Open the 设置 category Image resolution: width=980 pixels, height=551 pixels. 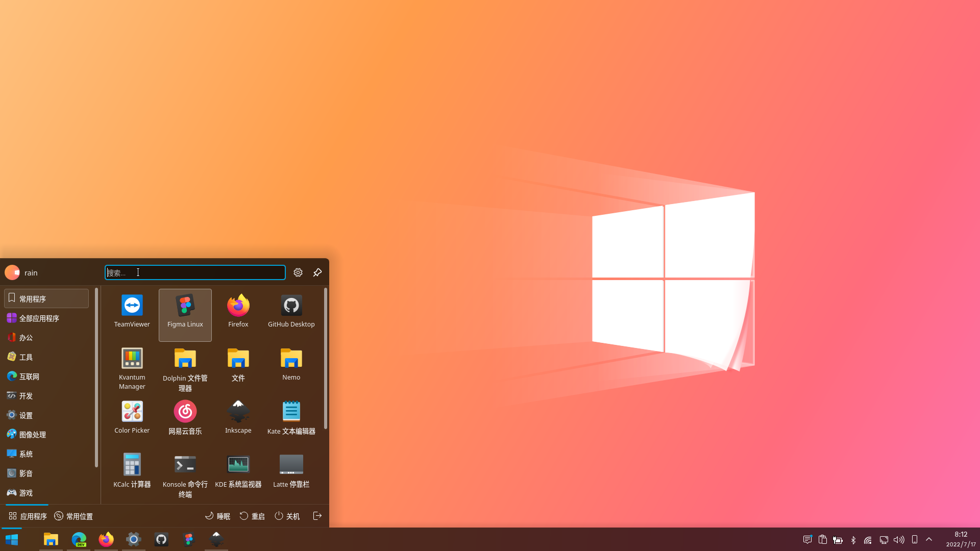pyautogui.click(x=46, y=415)
